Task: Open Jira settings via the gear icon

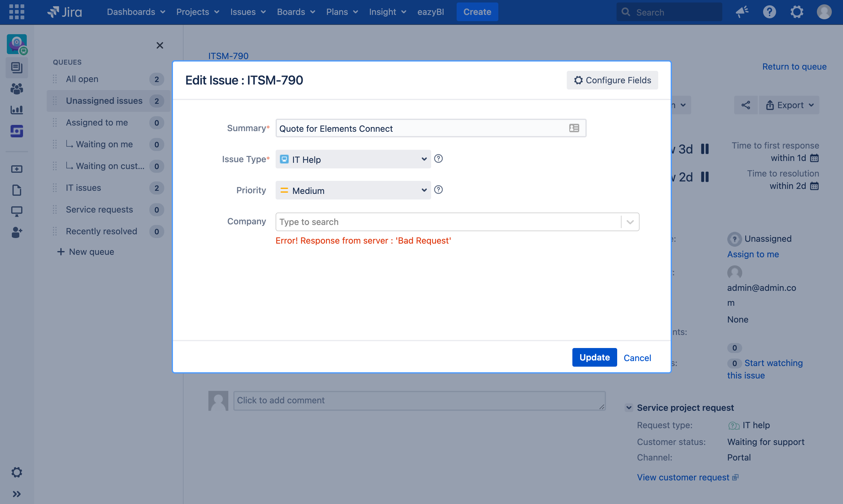Action: tap(796, 12)
